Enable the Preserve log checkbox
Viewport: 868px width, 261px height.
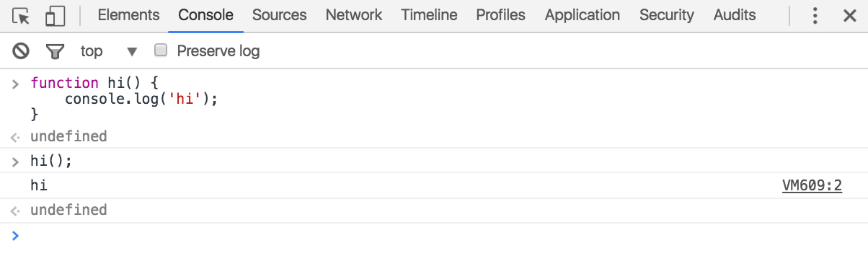coord(161,50)
